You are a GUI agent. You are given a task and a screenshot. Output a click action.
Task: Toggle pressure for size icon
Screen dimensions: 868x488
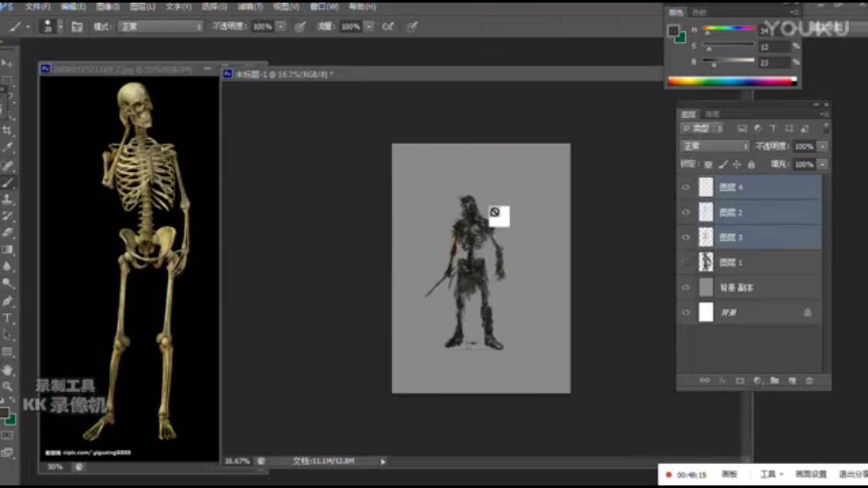pos(412,26)
